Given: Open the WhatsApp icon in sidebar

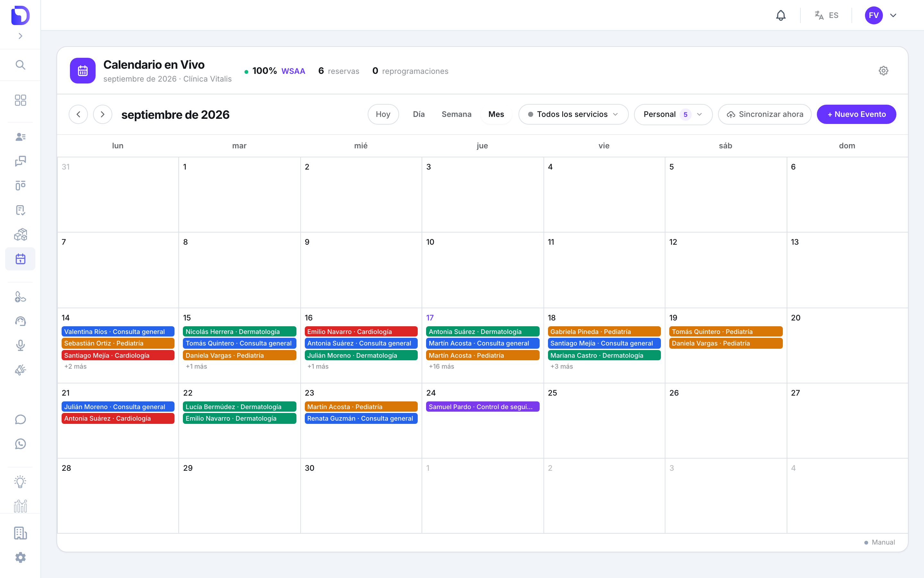Looking at the screenshot, I should pyautogui.click(x=20, y=444).
